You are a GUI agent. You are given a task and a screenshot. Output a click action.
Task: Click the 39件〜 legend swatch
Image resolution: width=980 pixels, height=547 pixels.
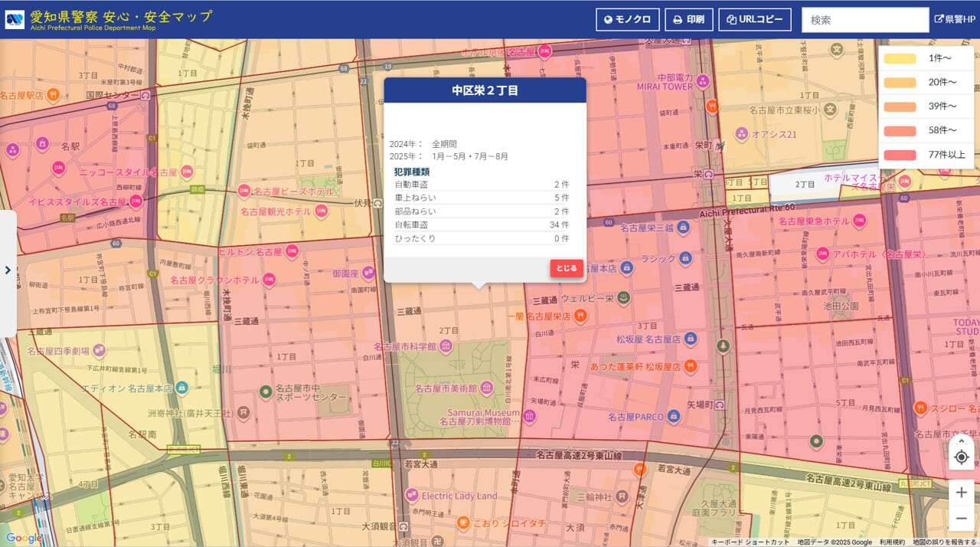click(x=900, y=106)
